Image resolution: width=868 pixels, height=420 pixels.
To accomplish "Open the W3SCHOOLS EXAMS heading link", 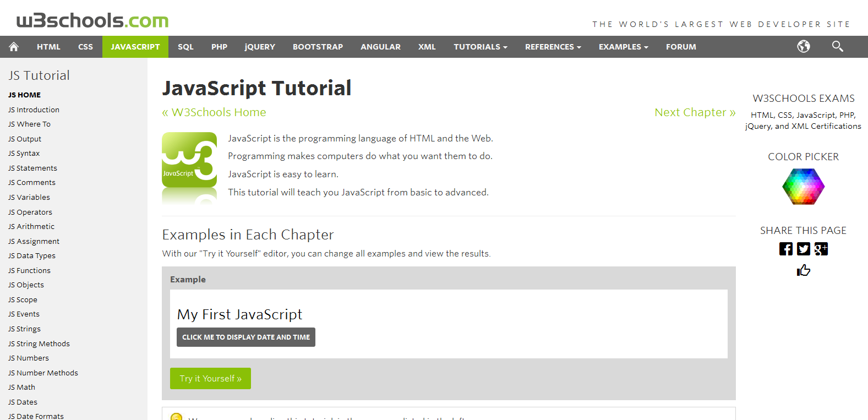I will 804,99.
